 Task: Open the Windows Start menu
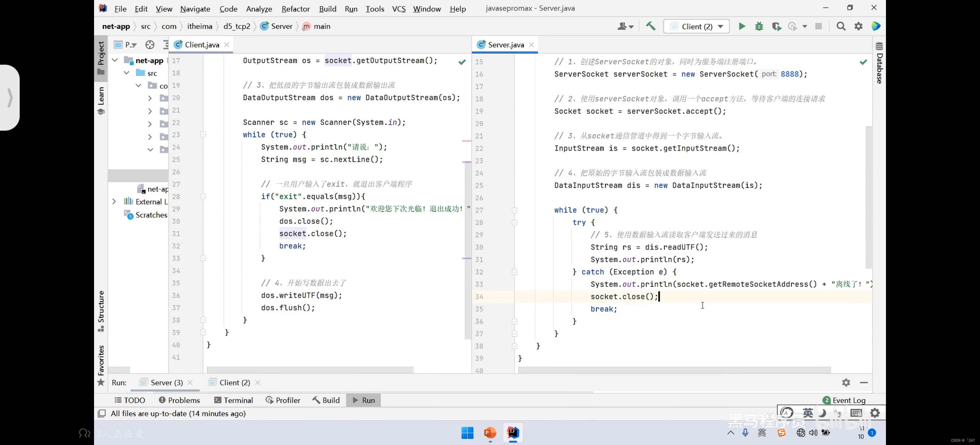pyautogui.click(x=467, y=433)
